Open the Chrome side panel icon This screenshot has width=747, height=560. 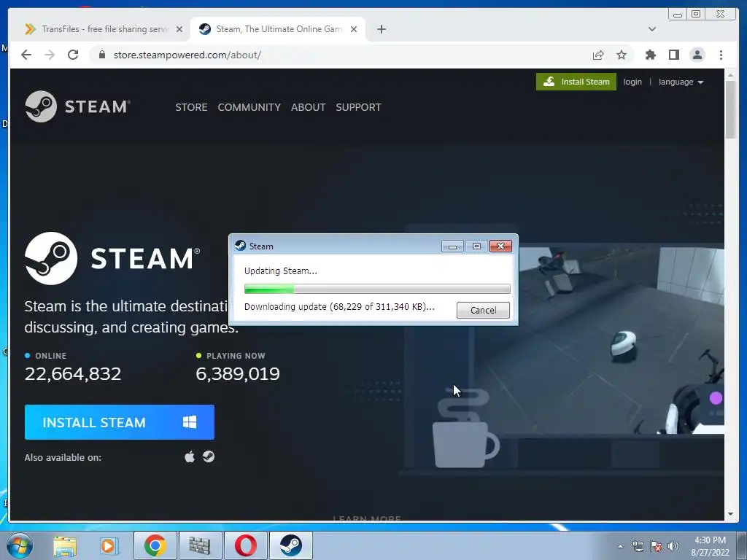click(673, 55)
